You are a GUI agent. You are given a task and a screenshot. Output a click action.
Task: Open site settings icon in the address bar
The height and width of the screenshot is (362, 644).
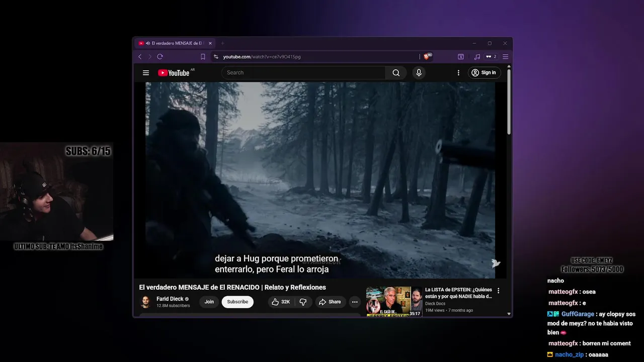coord(216,57)
